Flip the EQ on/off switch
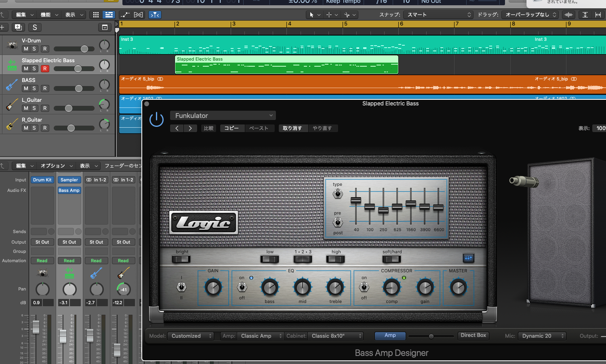The height and width of the screenshot is (364, 606). (x=242, y=287)
